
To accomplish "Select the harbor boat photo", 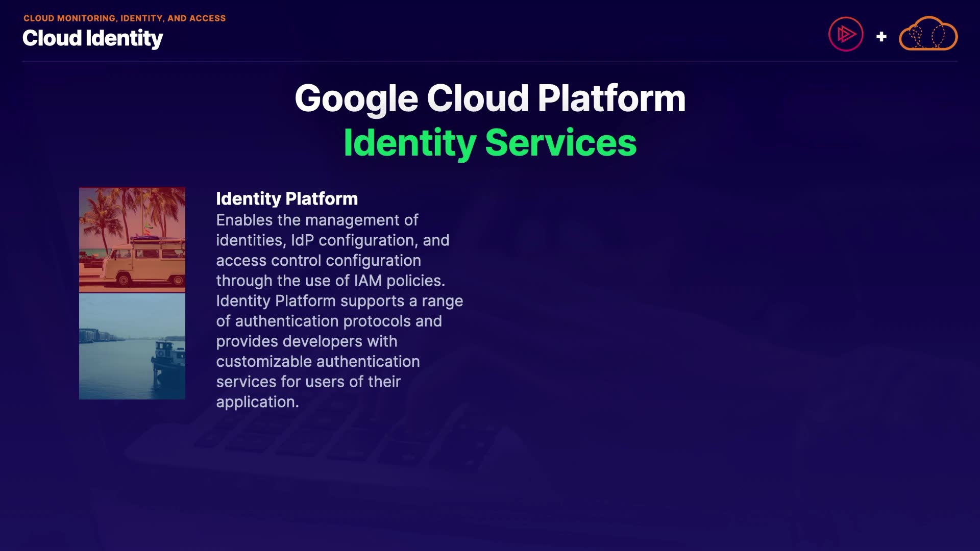I will pos(132,346).
